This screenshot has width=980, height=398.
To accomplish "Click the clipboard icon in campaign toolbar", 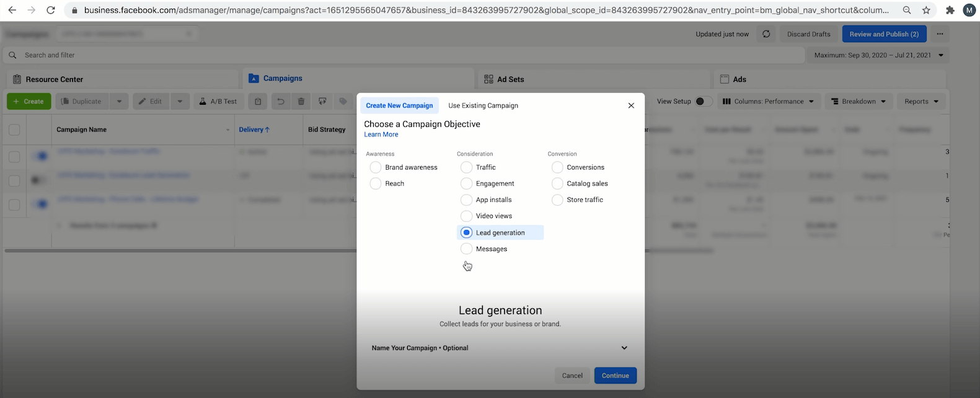I will point(258,102).
